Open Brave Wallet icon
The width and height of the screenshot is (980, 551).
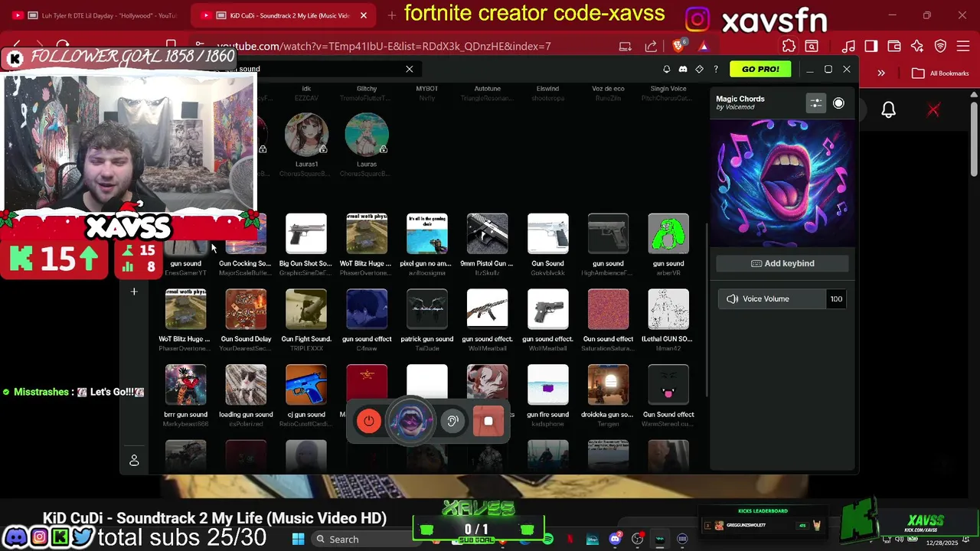893,47
